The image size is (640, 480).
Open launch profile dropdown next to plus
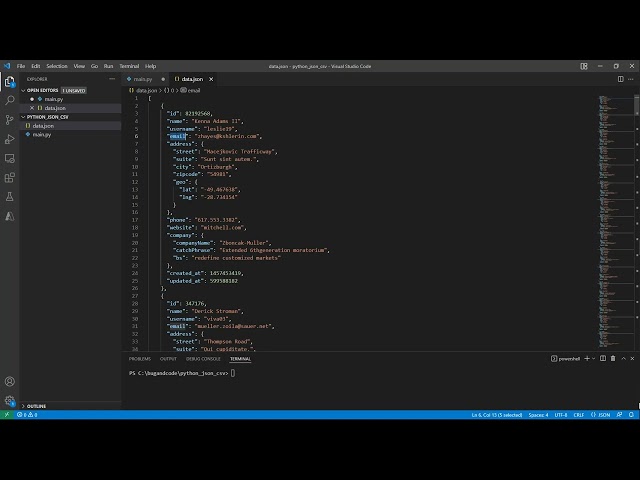click(593, 358)
